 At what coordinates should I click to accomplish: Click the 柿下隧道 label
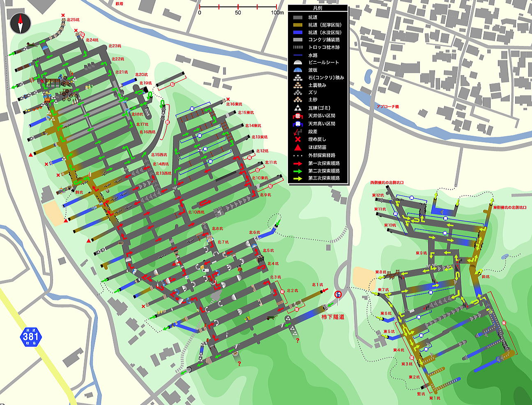[x=332, y=317]
